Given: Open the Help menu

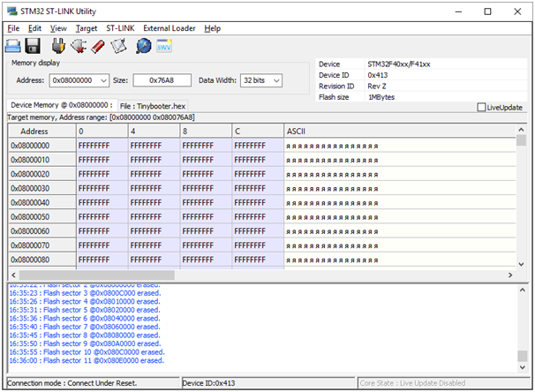Looking at the screenshot, I should [x=212, y=28].
